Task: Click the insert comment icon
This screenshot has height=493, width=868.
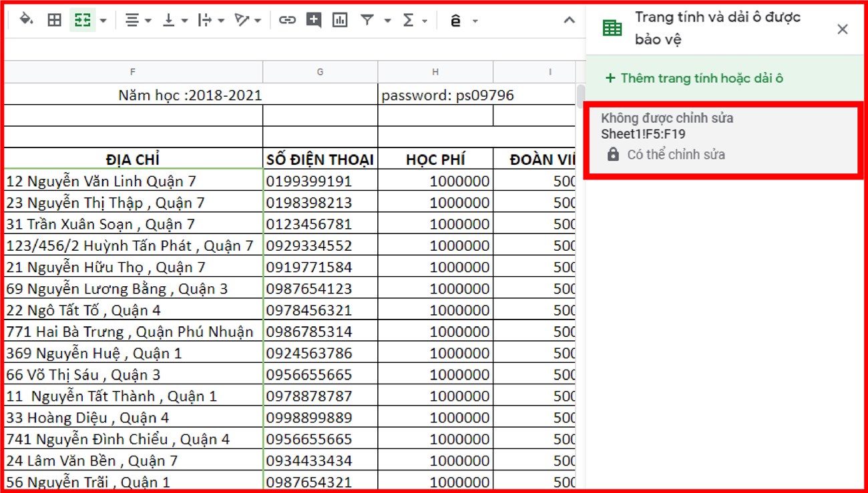Action: click(314, 20)
